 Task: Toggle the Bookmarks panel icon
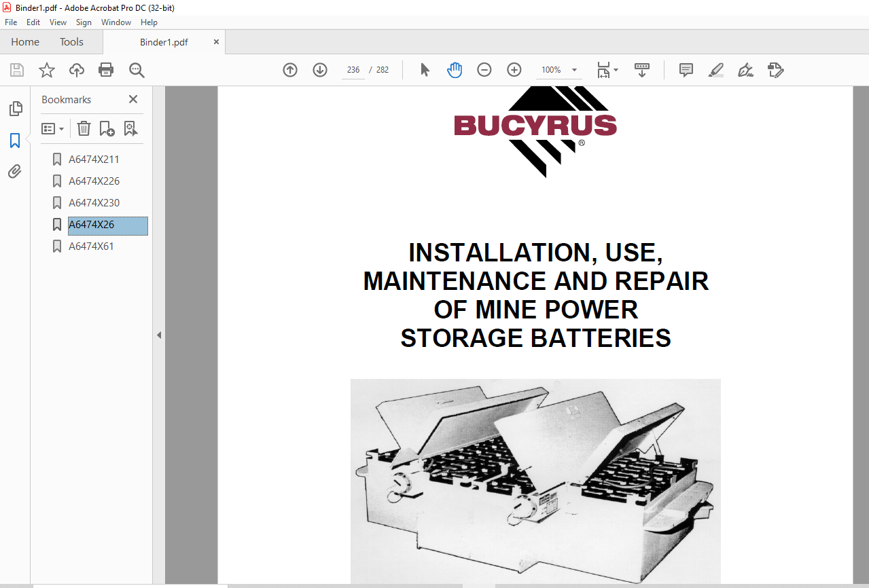click(15, 141)
